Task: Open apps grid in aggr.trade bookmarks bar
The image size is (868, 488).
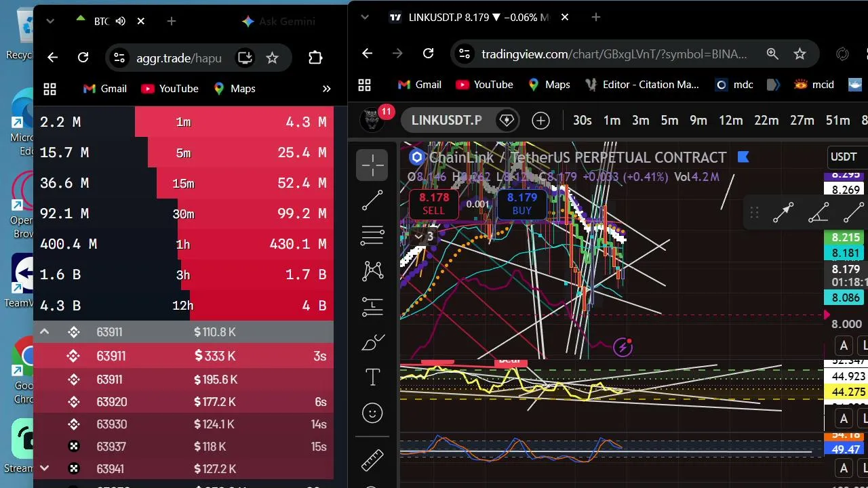Action: (50, 89)
